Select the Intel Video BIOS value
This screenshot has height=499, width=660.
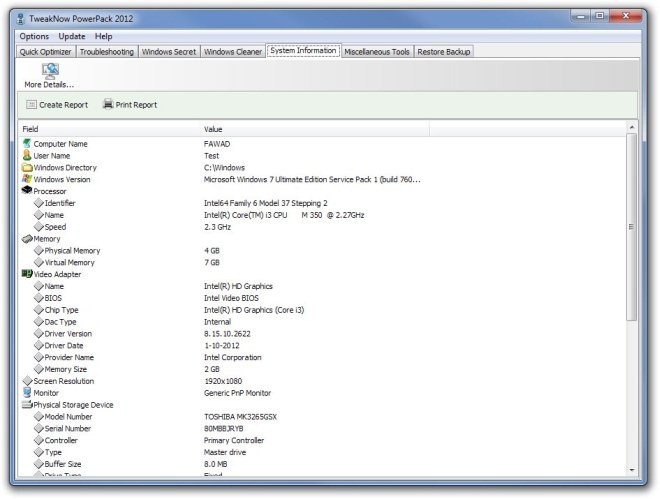click(231, 298)
